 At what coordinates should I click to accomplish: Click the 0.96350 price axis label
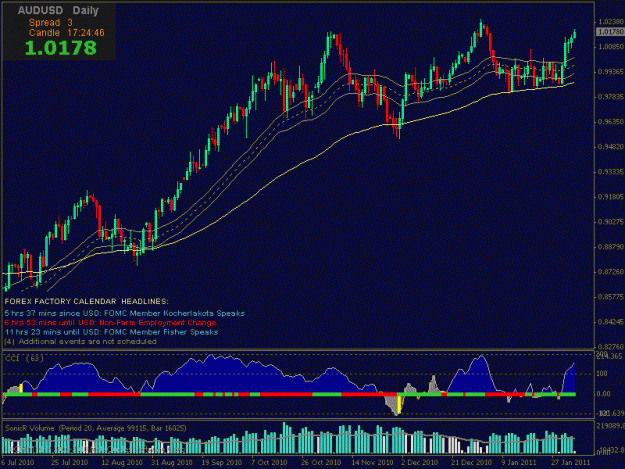tap(610, 122)
